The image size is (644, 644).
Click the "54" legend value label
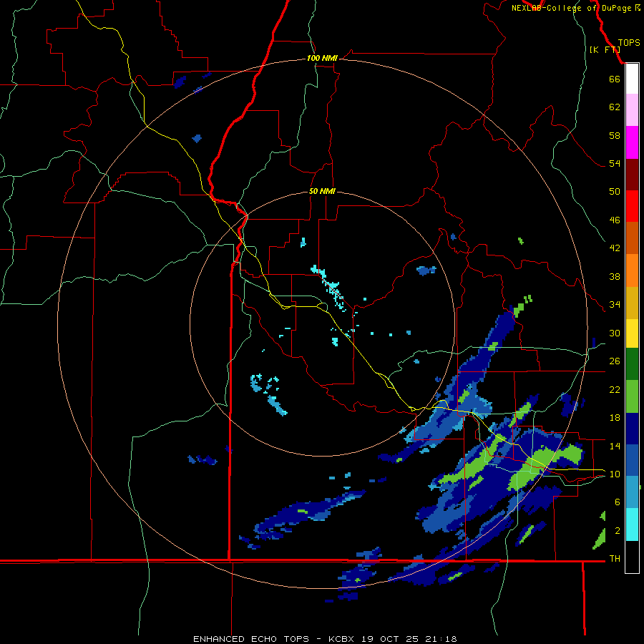[615, 163]
